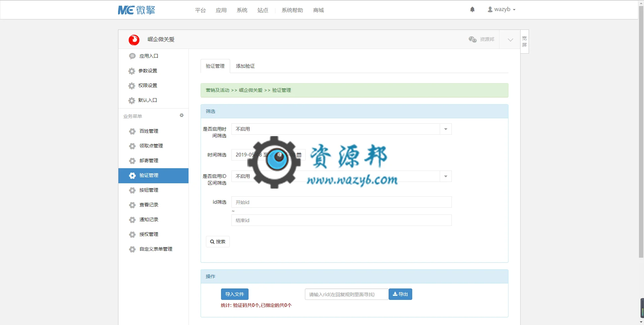Click the 业务菜单 small gear icon
The width and height of the screenshot is (644, 325).
tap(181, 115)
